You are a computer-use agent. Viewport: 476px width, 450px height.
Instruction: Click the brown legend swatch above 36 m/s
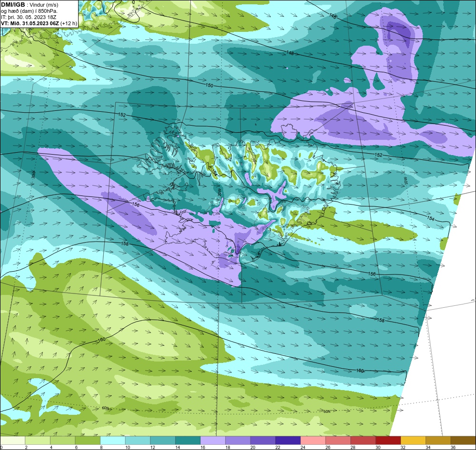(463, 440)
